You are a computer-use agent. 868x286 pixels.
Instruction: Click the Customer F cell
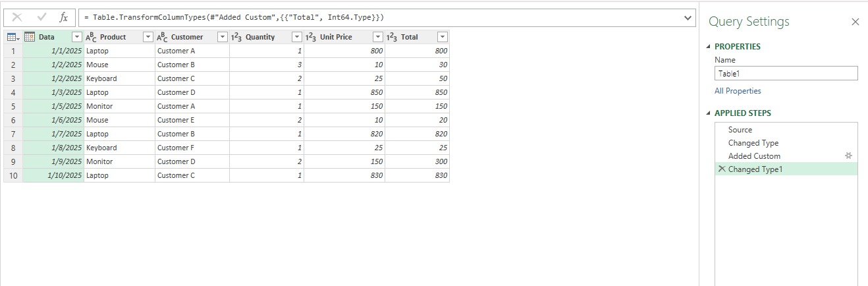192,148
